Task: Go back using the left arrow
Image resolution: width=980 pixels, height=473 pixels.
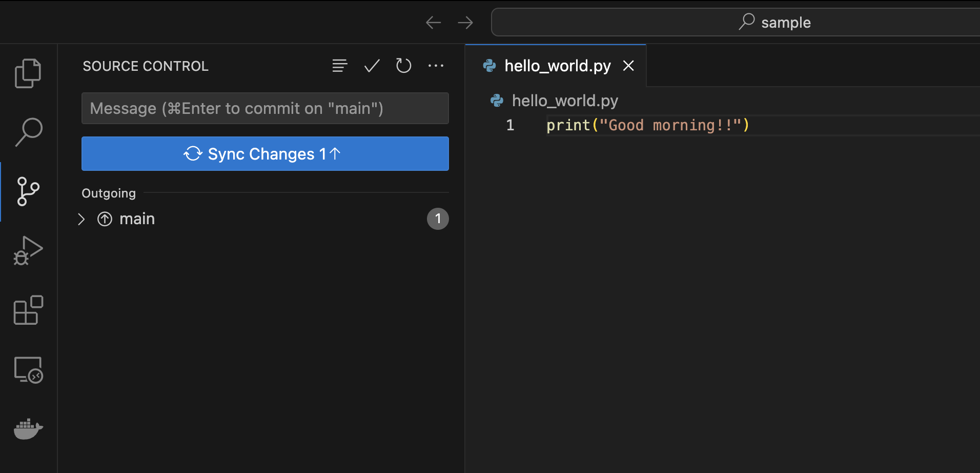Action: [x=433, y=23]
